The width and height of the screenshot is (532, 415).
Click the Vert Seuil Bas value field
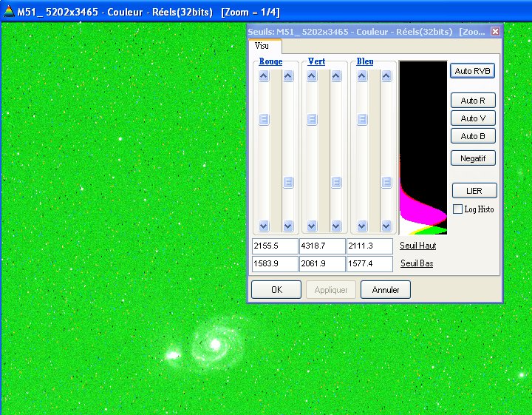click(x=321, y=263)
